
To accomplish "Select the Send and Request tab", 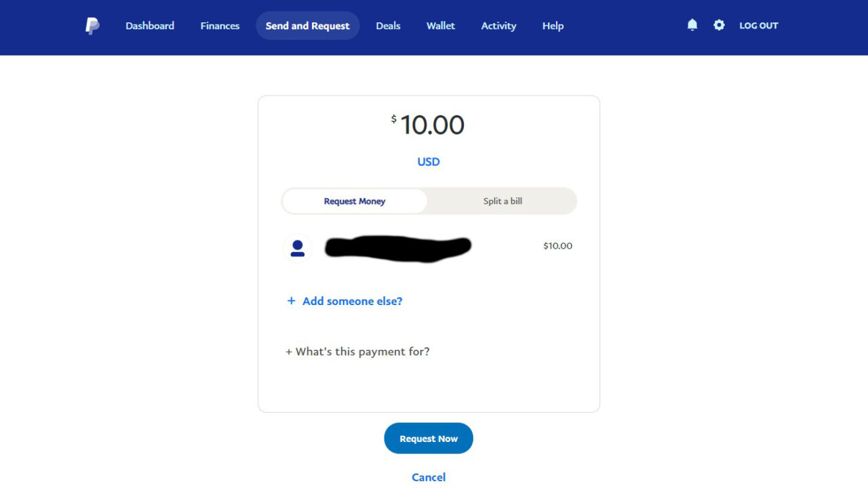I will click(x=307, y=25).
